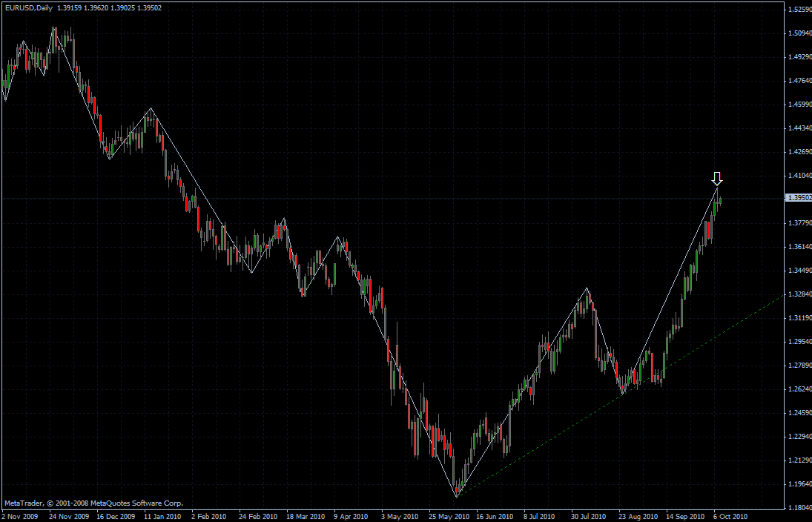Click the 1.36140 price axis label
812x522 pixels.
[800, 247]
